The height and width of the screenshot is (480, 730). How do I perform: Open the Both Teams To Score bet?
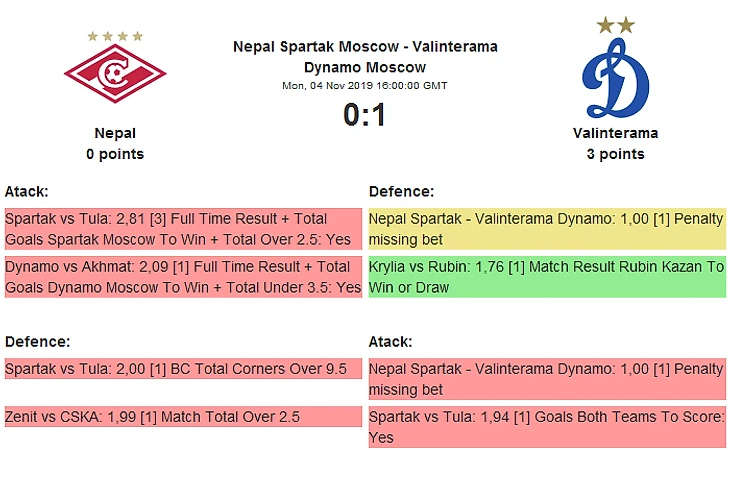coord(547,427)
